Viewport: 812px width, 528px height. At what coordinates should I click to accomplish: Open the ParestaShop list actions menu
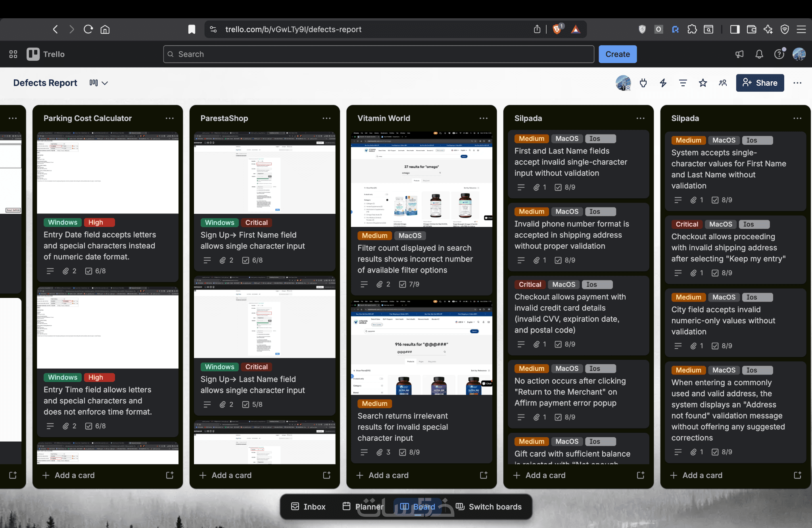pos(326,118)
